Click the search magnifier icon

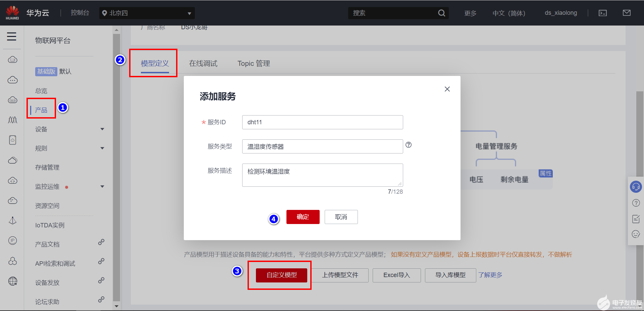click(442, 13)
